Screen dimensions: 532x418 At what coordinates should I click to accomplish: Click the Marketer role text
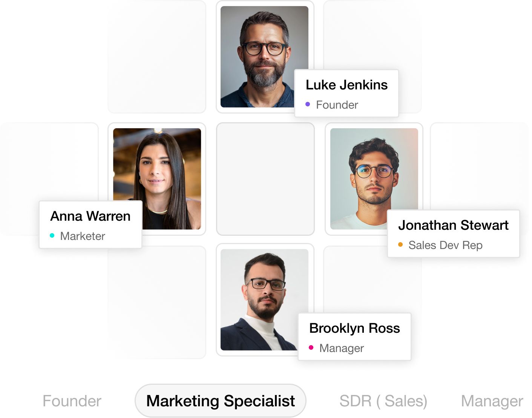(x=83, y=236)
